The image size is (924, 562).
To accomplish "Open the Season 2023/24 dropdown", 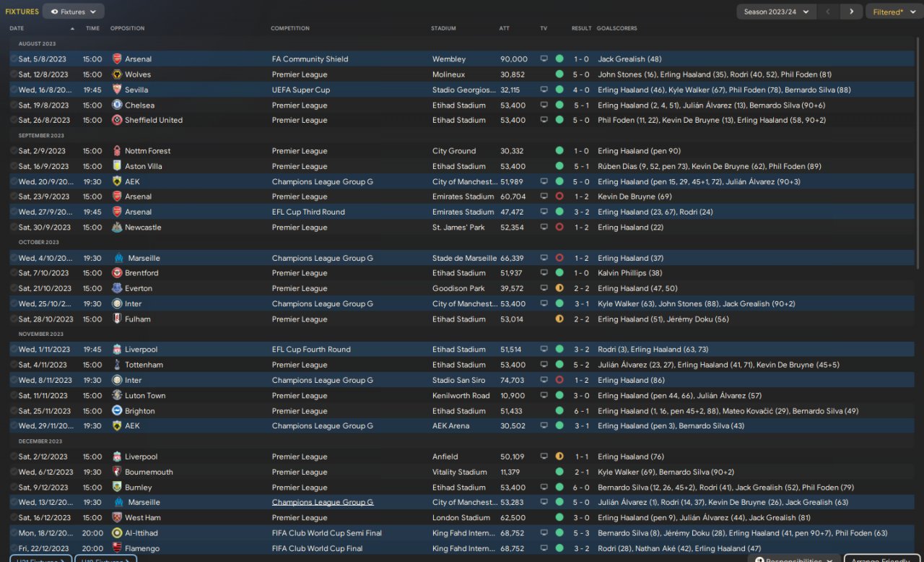I will [777, 12].
